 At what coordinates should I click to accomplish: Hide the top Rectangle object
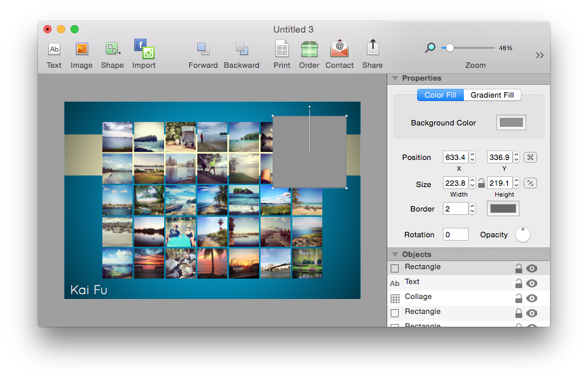point(532,268)
